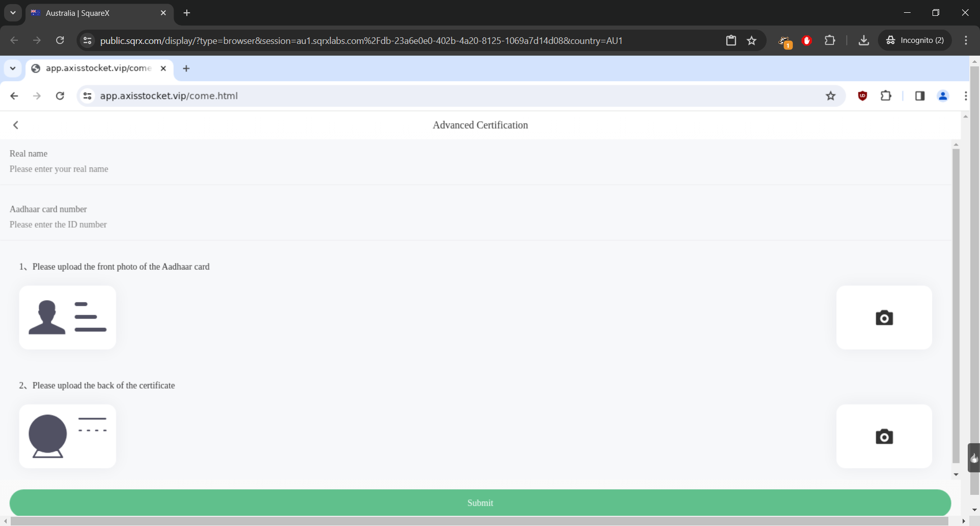
Task: Open the inner browser extensions puzzle icon
Action: (886, 96)
